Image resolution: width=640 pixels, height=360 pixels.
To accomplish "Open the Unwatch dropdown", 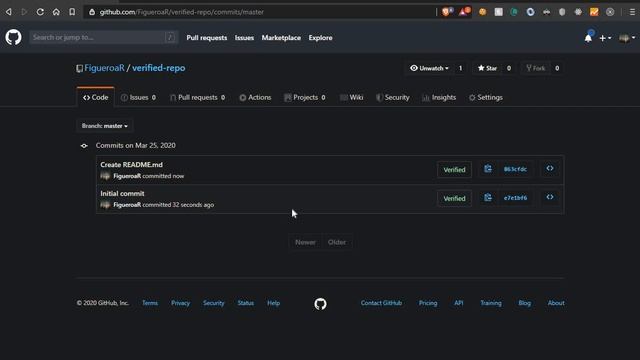I will tap(429, 68).
